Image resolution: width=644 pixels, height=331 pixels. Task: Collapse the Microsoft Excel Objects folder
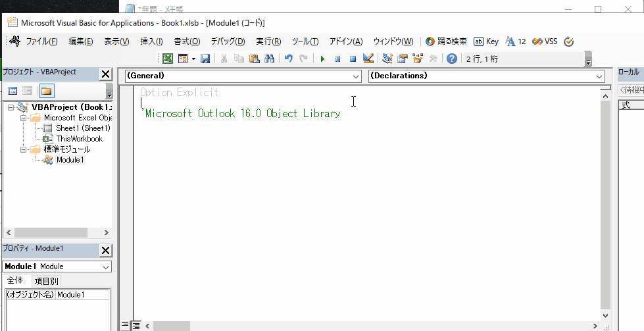tap(24, 118)
